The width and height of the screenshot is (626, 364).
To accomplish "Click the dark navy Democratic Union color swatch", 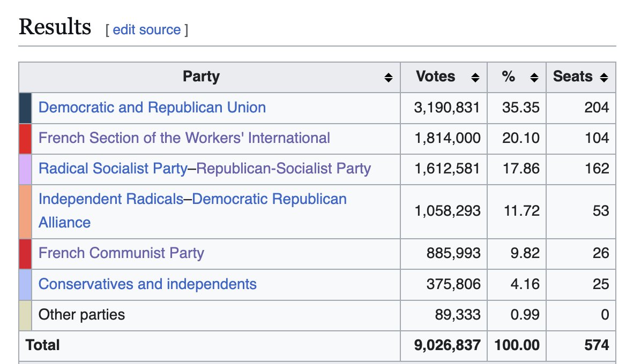I will (25, 108).
